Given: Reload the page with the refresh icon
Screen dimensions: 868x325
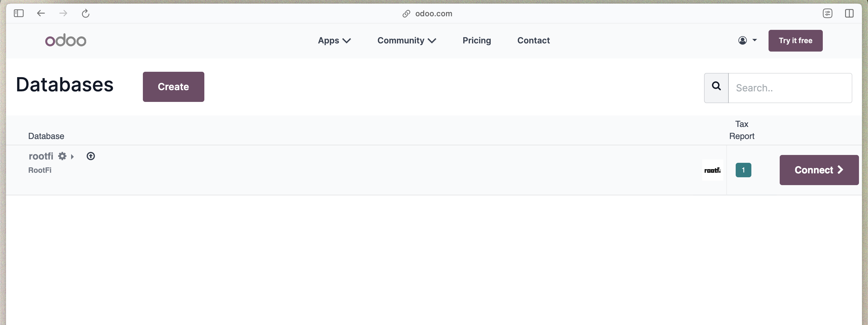Looking at the screenshot, I should (x=86, y=14).
